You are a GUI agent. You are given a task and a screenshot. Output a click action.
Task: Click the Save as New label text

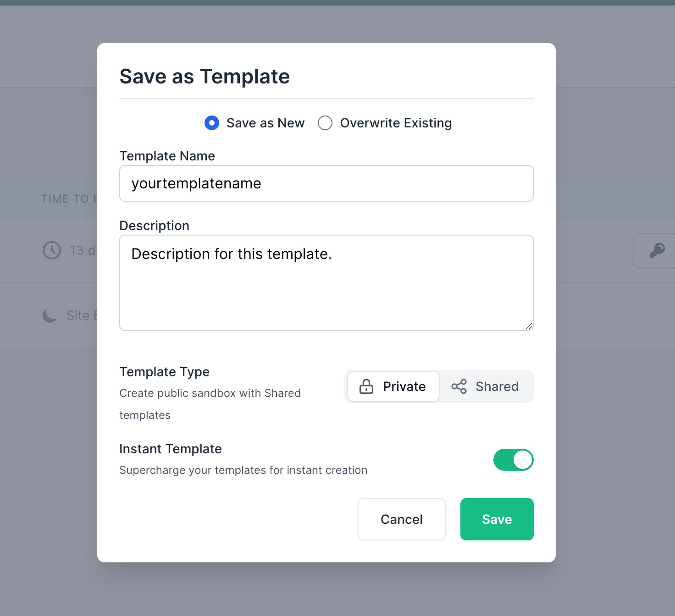tap(266, 123)
